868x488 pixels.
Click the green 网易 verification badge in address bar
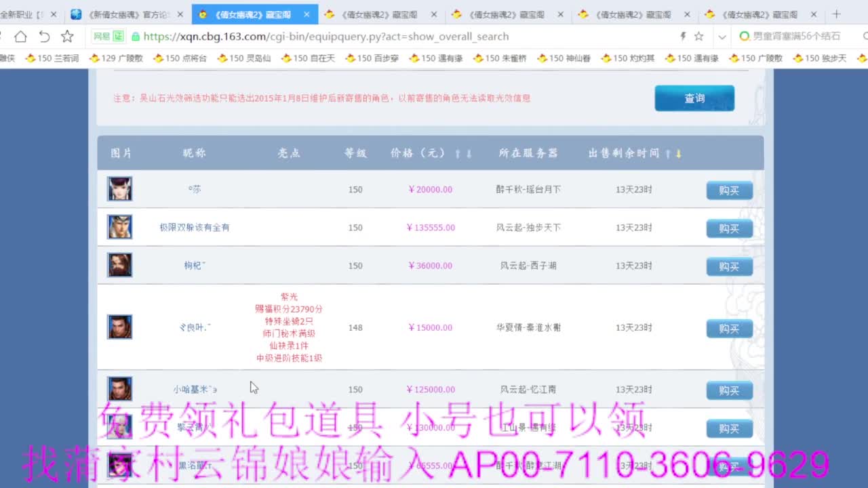pos(107,37)
